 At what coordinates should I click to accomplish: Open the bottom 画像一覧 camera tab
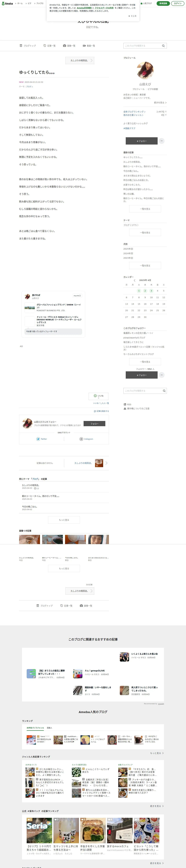click(86, 606)
